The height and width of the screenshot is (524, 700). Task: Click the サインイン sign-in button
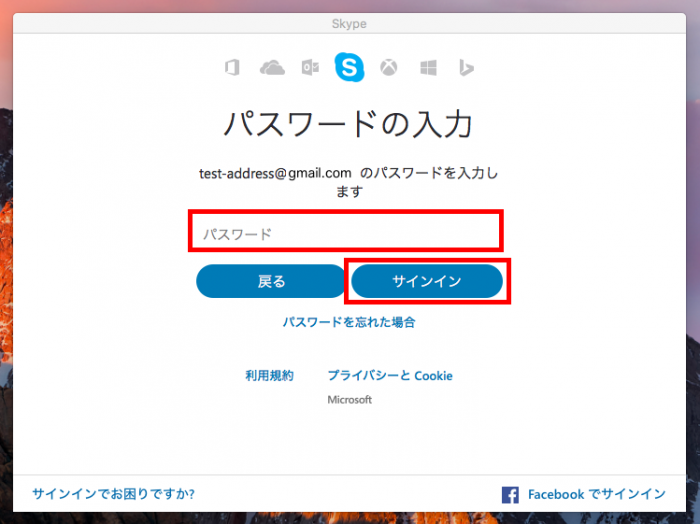[427, 281]
